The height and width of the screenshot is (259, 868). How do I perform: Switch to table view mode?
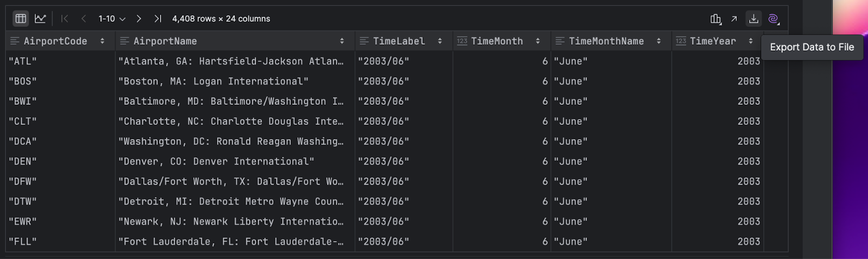(21, 18)
